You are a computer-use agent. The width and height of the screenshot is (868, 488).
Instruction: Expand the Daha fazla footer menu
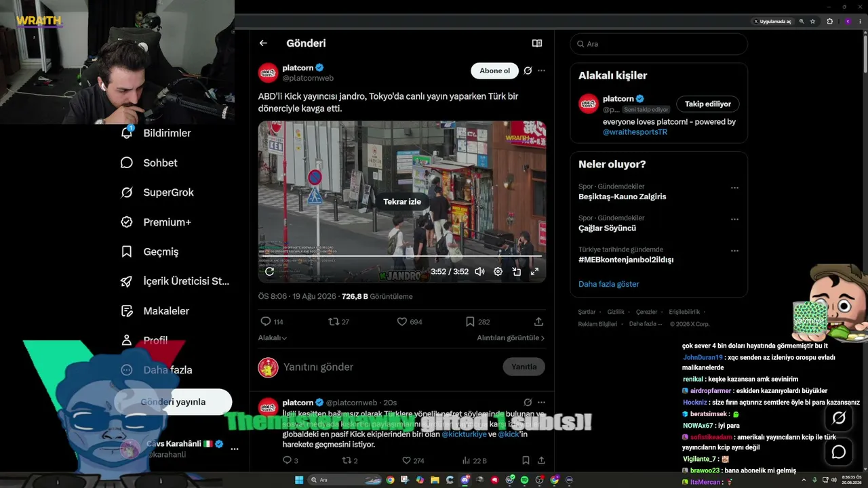pyautogui.click(x=646, y=324)
